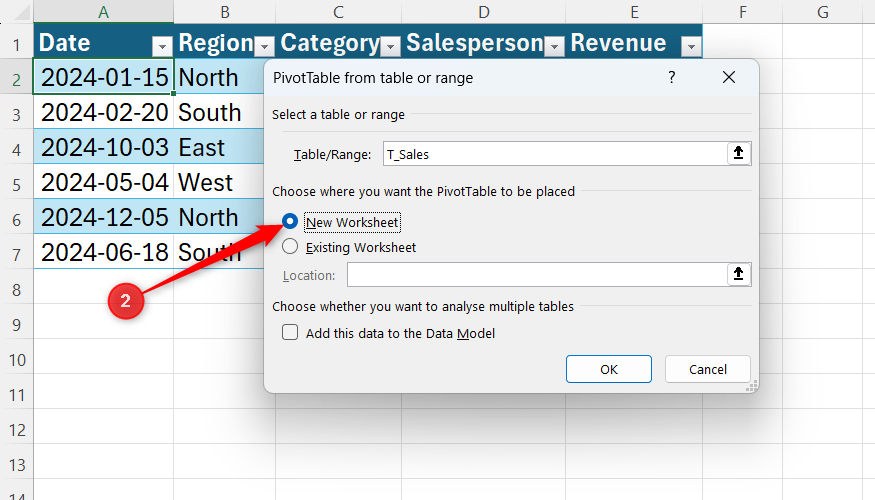The image size is (875, 500).
Task: Select the New Worksheet radio button
Action: point(290,222)
